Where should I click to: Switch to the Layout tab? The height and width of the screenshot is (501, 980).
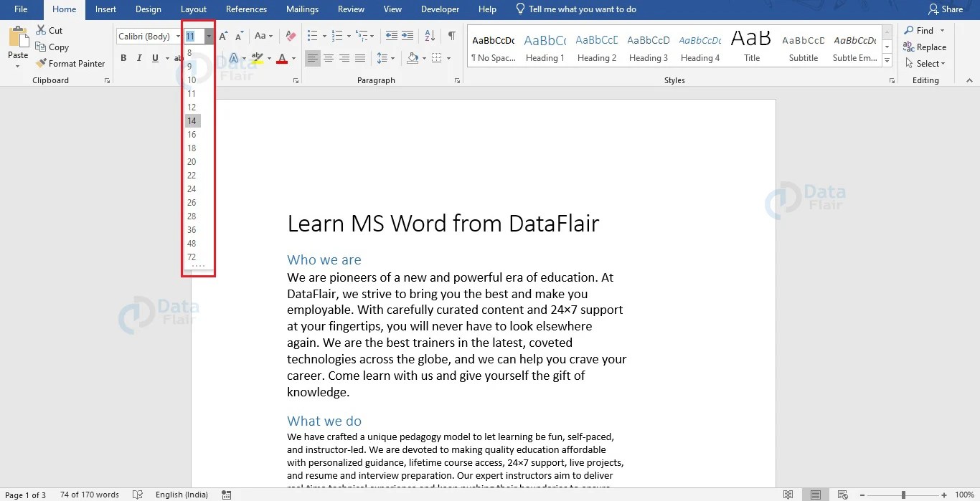(x=194, y=9)
